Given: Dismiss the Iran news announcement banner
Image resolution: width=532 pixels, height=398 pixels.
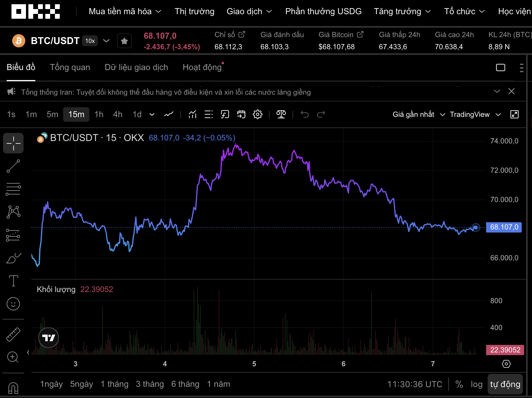Looking at the screenshot, I should click(511, 91).
